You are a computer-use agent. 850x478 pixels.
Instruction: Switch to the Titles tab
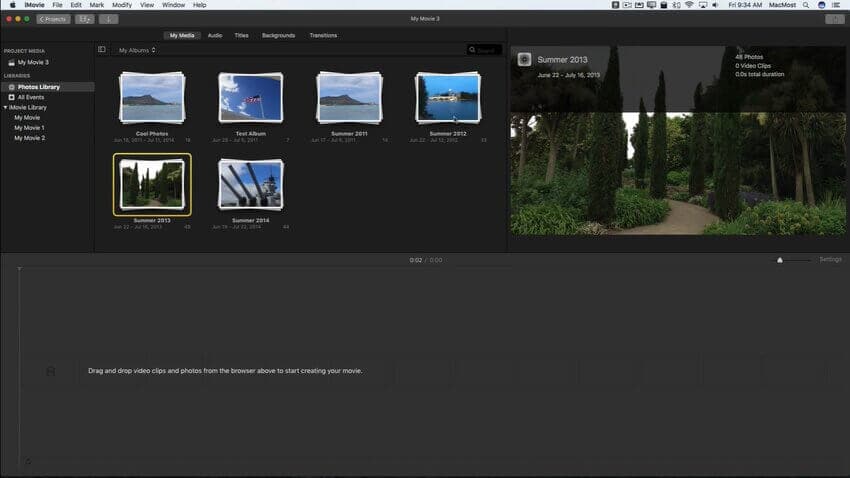click(x=241, y=35)
